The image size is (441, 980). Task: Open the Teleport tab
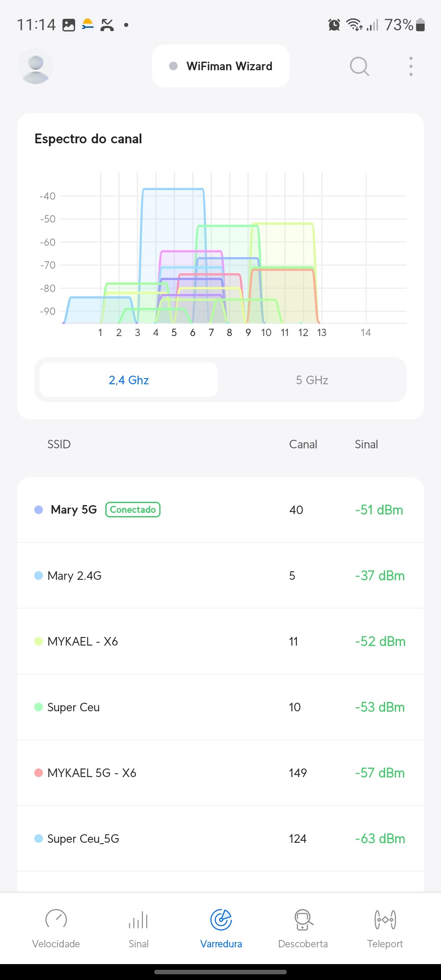[x=385, y=928]
